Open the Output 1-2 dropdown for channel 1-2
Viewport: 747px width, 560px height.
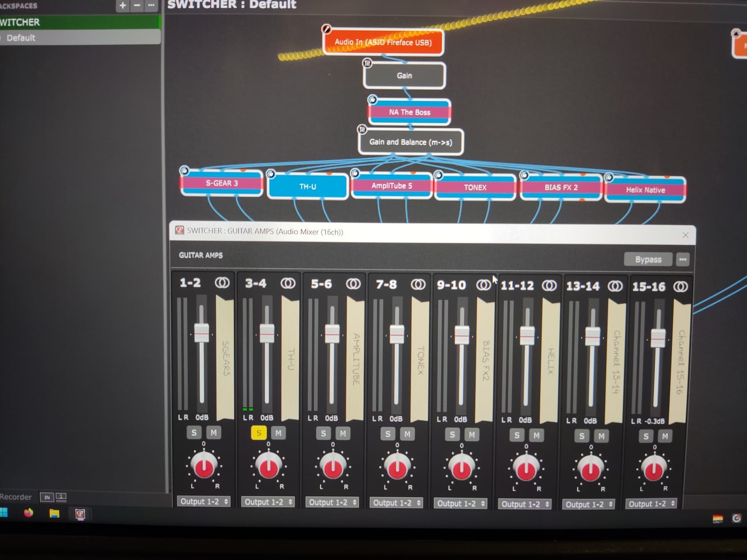[204, 502]
